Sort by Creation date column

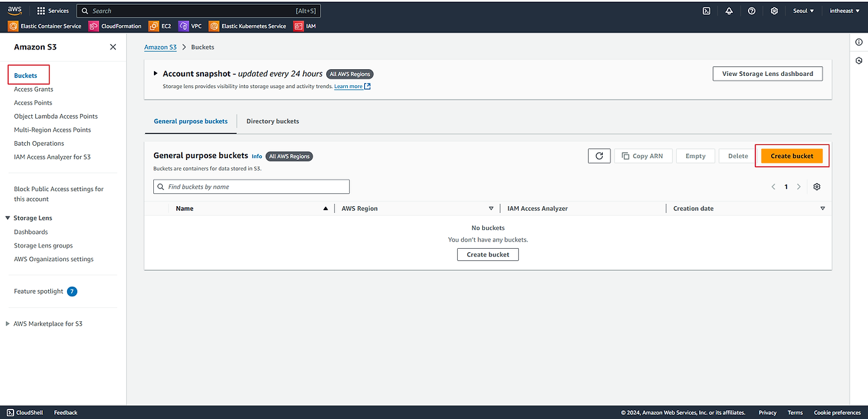click(823, 209)
